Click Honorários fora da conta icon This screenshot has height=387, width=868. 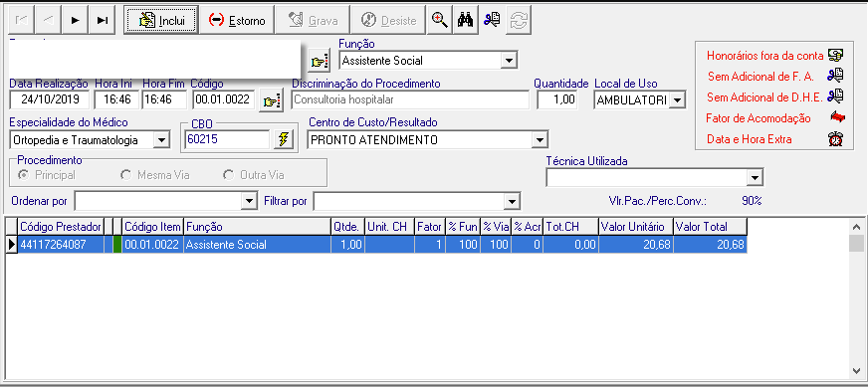(835, 55)
